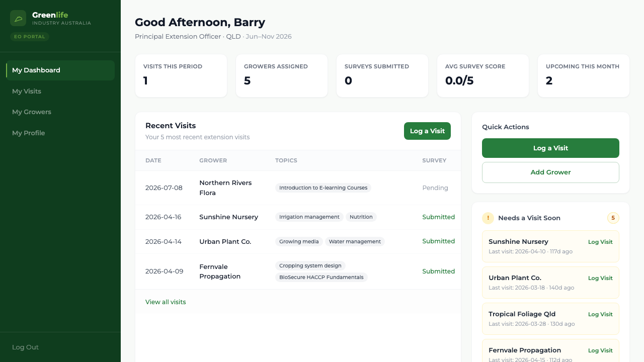Click Submitted status for Sunshine Nursery row

click(x=438, y=217)
